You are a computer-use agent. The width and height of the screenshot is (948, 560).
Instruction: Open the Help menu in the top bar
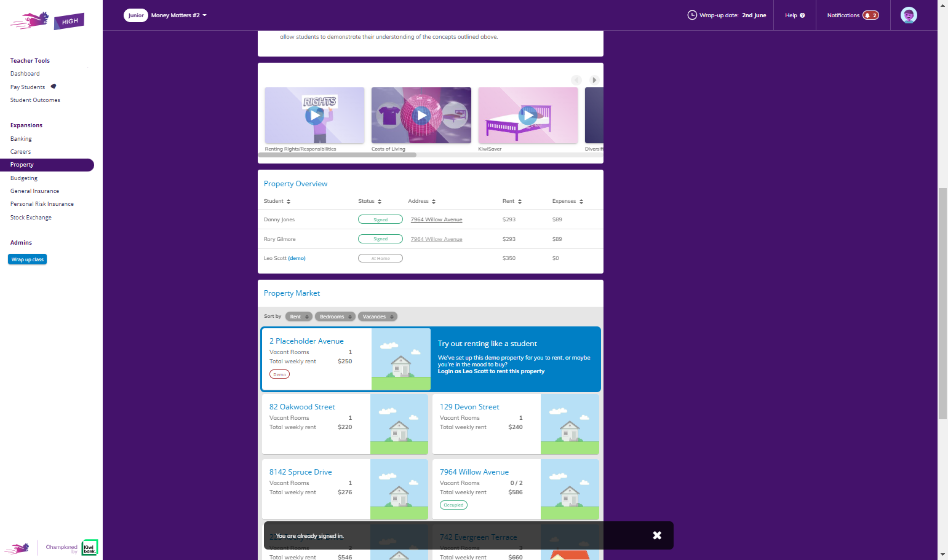(795, 15)
